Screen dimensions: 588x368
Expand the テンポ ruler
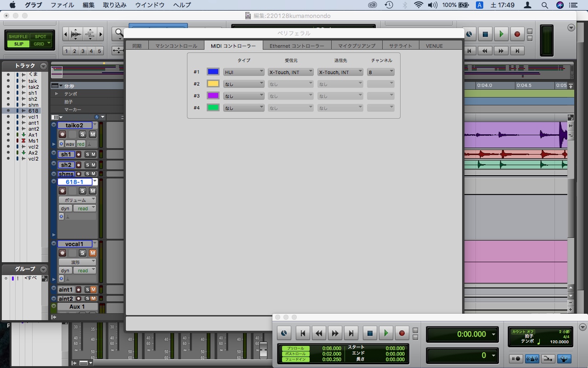click(57, 94)
